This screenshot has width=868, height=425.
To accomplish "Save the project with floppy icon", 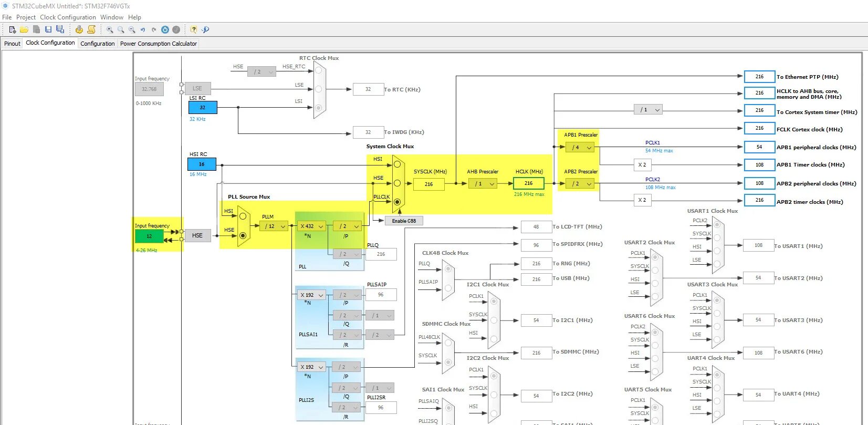I will coord(48,29).
